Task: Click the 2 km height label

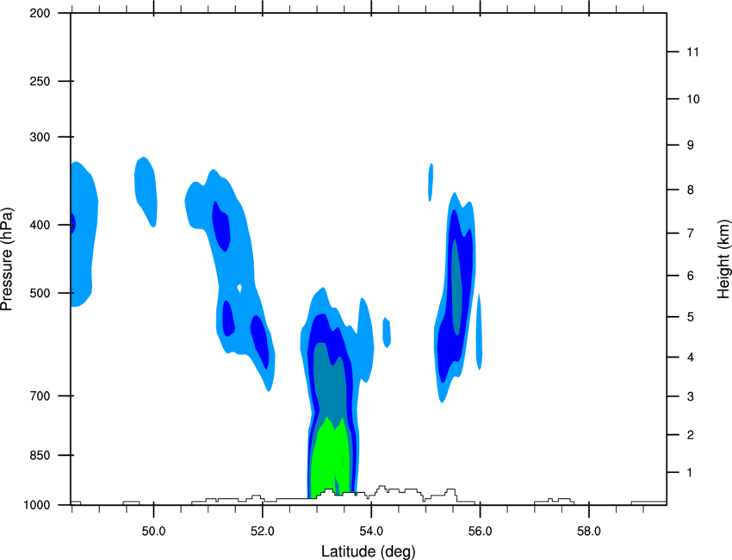Action: [x=691, y=435]
